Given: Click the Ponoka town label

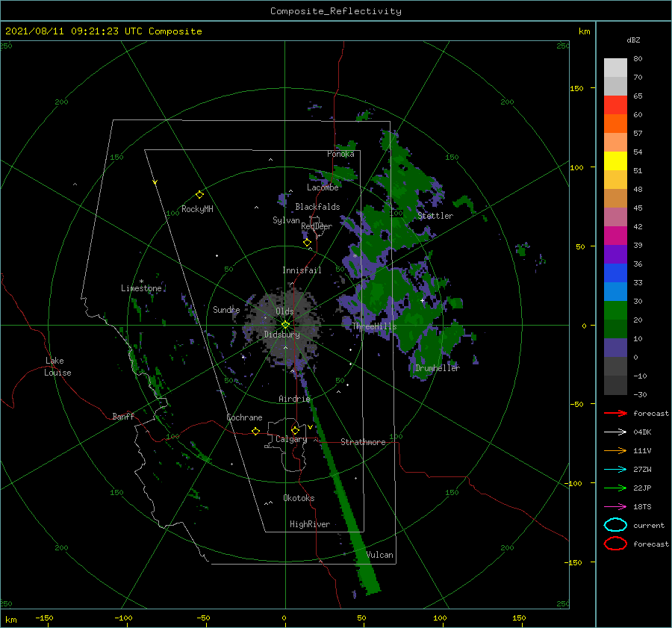Looking at the screenshot, I should [340, 154].
